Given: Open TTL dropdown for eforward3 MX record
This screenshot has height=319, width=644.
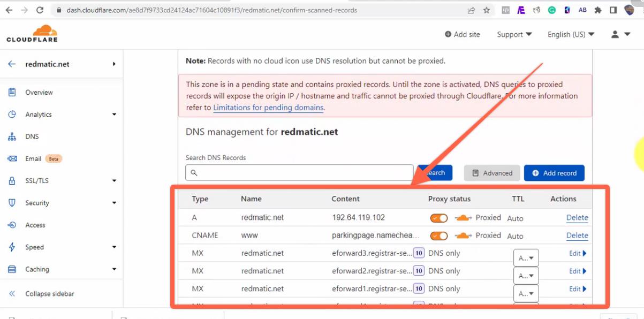Looking at the screenshot, I should point(526,258).
